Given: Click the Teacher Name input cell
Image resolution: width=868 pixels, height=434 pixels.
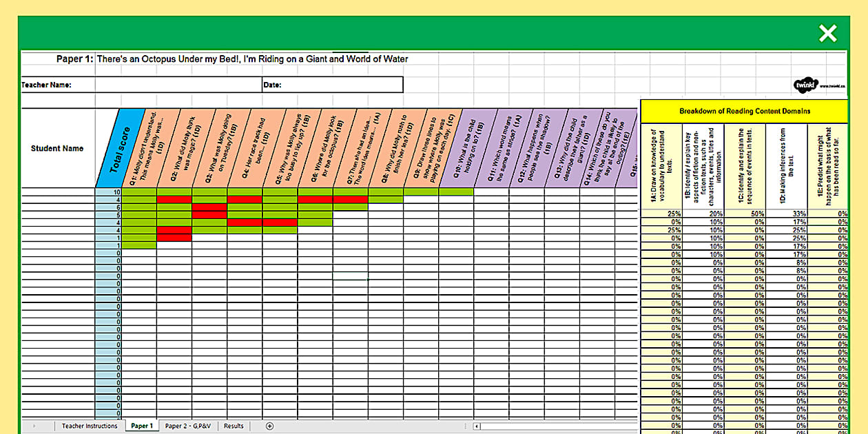Looking at the screenshot, I should point(177,85).
